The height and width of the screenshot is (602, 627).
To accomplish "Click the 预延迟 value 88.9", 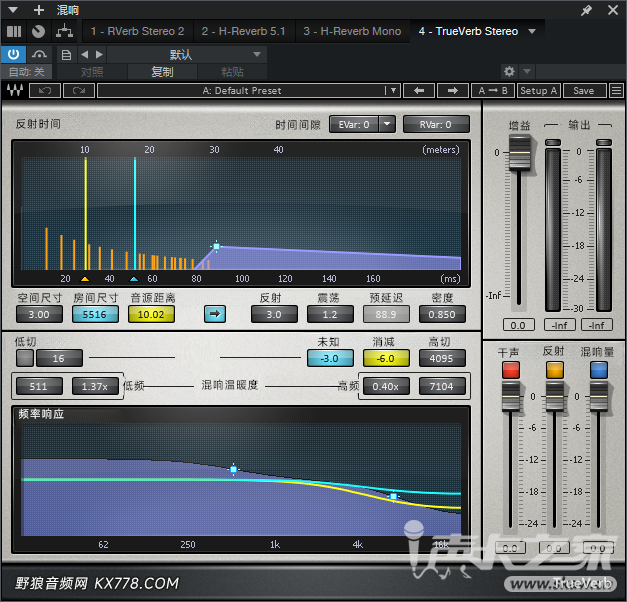I will coord(386,314).
